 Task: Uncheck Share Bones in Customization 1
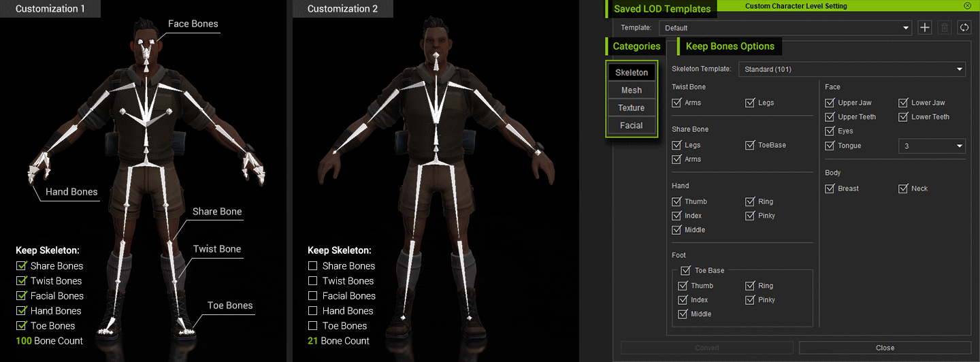pyautogui.click(x=21, y=266)
